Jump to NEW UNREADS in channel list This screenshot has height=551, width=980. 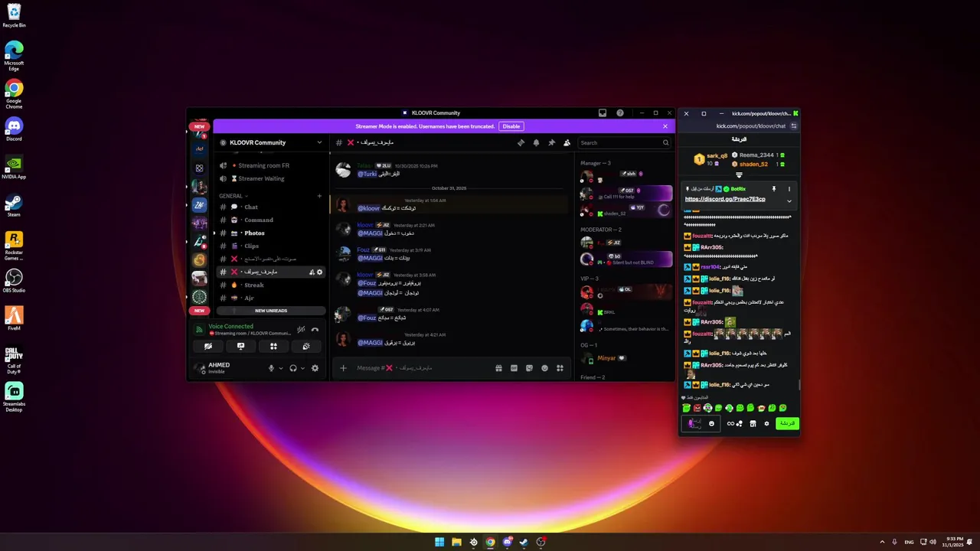[x=271, y=311]
